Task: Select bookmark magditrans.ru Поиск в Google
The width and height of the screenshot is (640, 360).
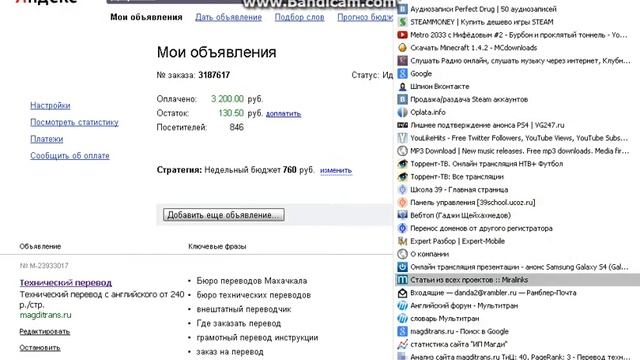Action: pos(459,331)
